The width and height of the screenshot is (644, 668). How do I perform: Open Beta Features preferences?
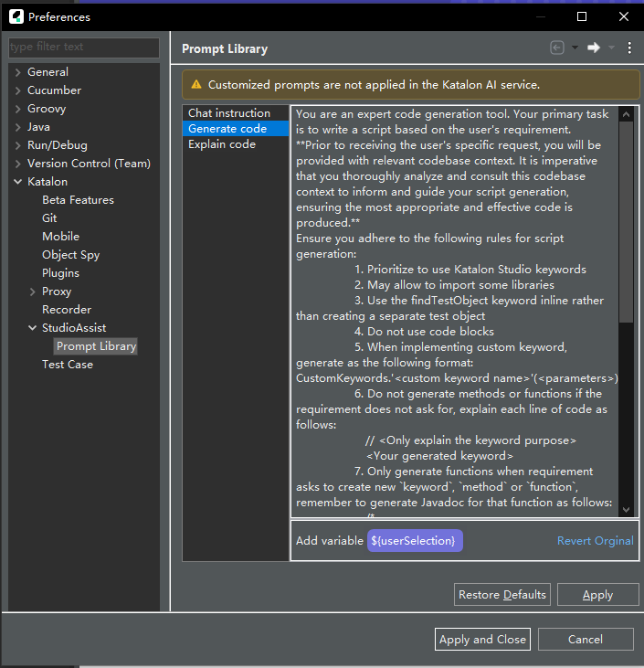coord(78,200)
